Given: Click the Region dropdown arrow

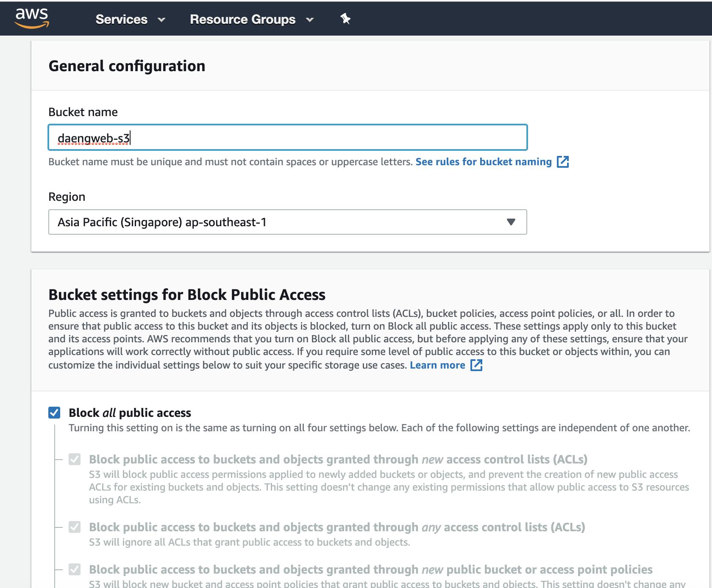Looking at the screenshot, I should pos(512,222).
